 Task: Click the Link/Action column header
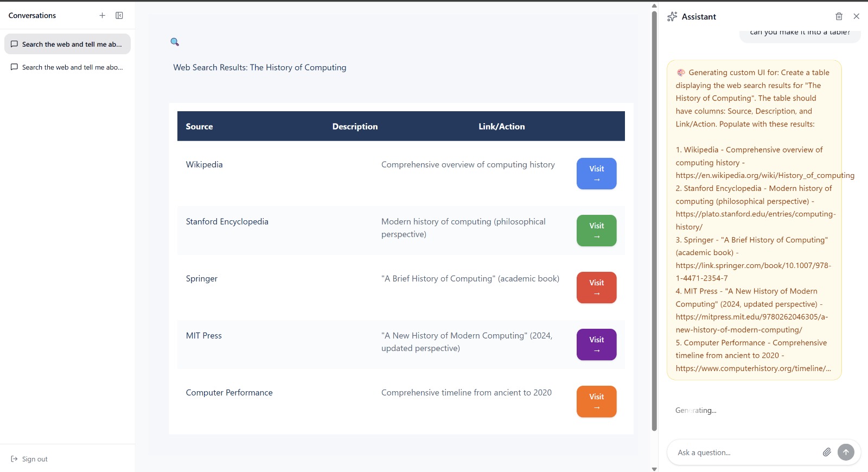501,126
